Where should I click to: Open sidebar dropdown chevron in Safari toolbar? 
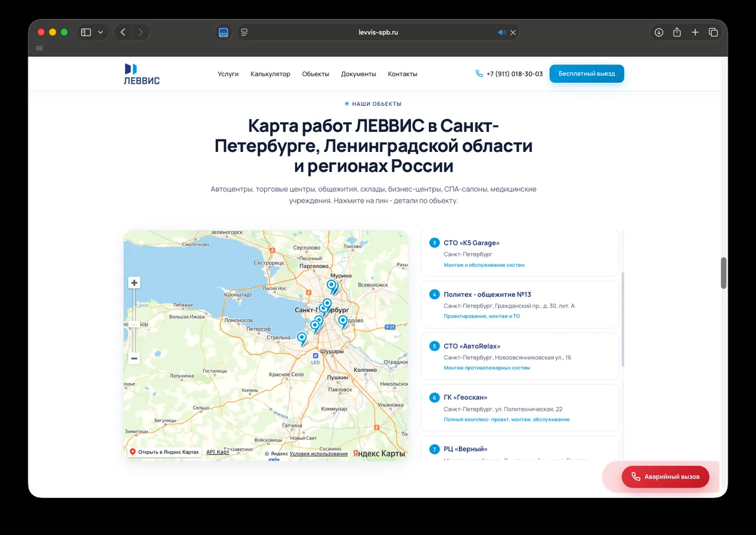(100, 32)
